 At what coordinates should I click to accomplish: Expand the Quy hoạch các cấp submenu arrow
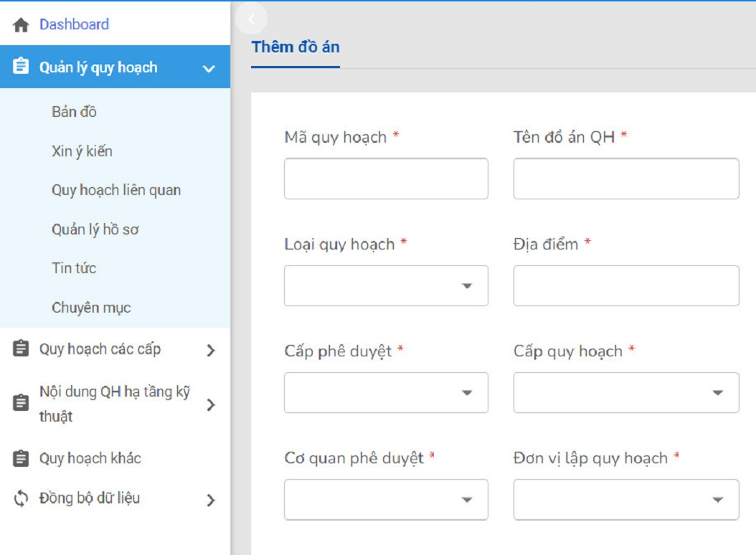(210, 351)
